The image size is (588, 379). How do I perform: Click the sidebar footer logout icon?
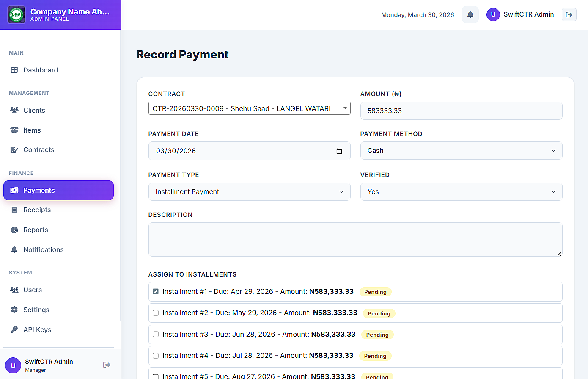107,365
